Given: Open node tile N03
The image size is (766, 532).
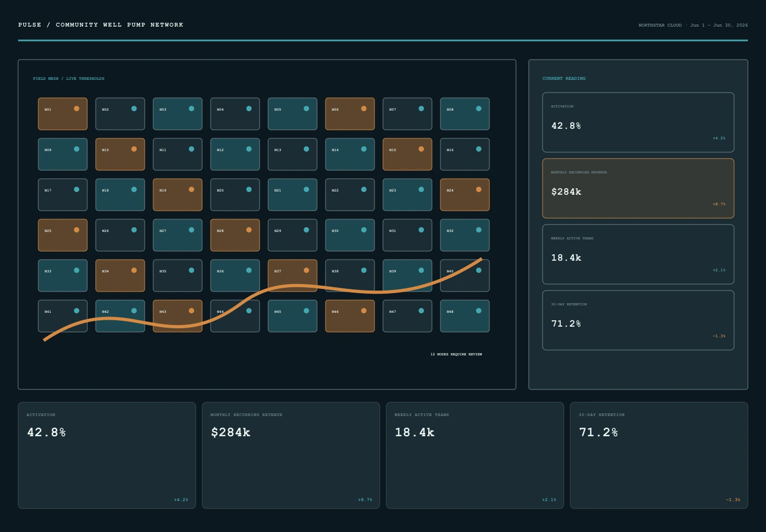Looking at the screenshot, I should tap(178, 114).
